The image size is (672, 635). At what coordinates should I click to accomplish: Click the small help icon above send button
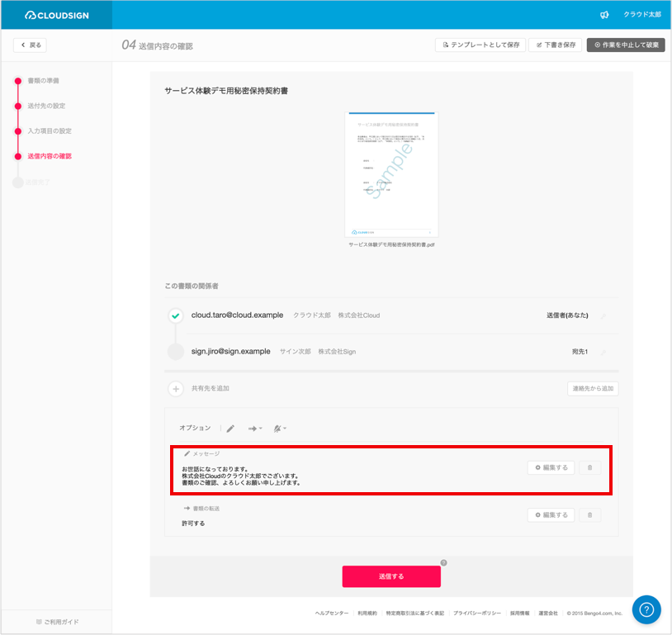pos(443,562)
